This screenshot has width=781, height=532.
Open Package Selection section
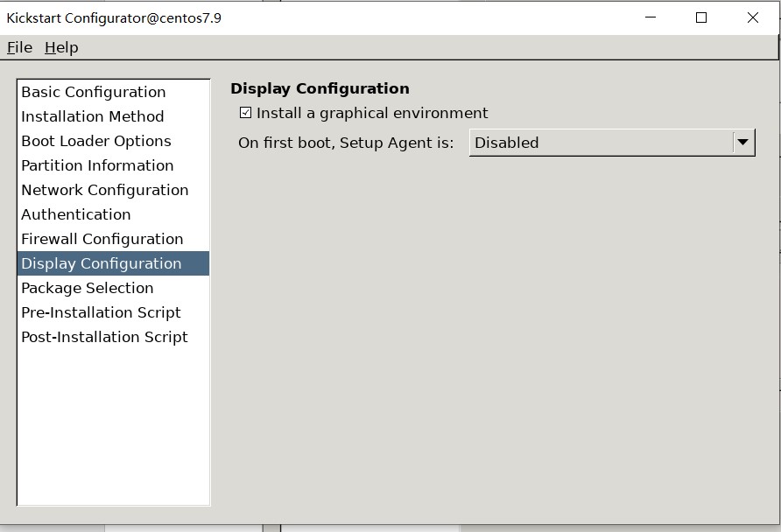87,288
